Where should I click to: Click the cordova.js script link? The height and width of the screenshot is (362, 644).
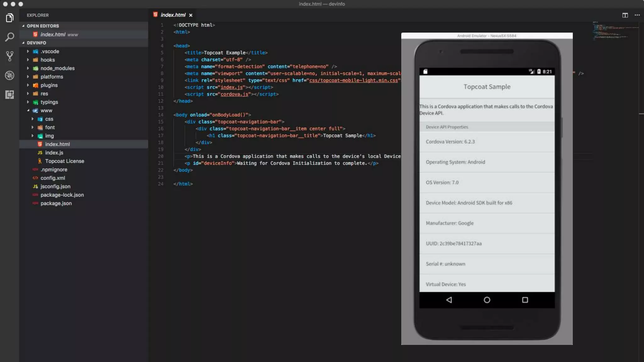[x=234, y=94]
